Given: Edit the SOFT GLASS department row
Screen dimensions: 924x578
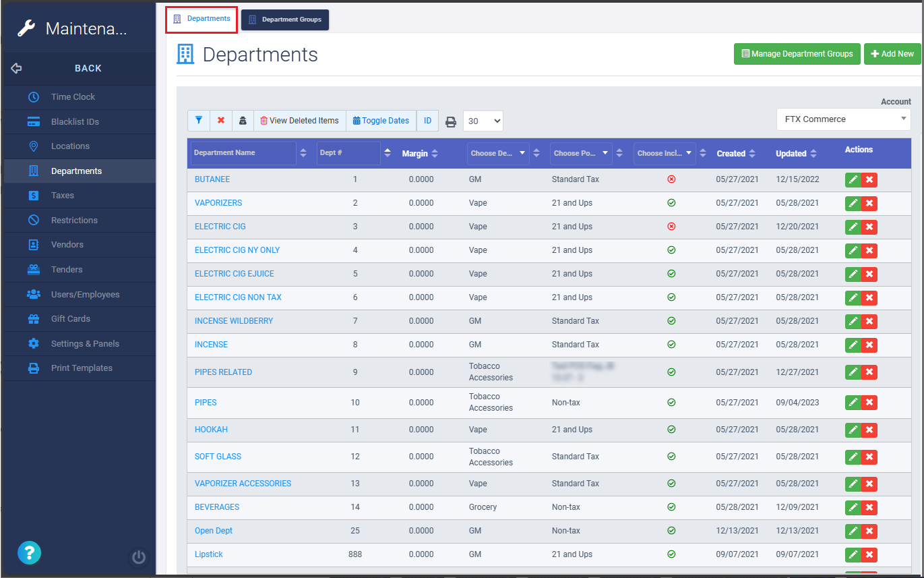Looking at the screenshot, I should coord(853,457).
